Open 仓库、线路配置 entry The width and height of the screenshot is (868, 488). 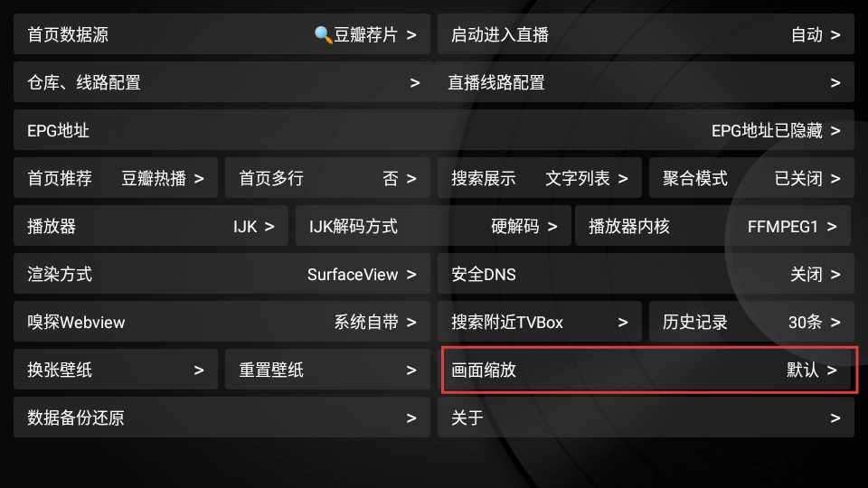pyautogui.click(x=223, y=82)
